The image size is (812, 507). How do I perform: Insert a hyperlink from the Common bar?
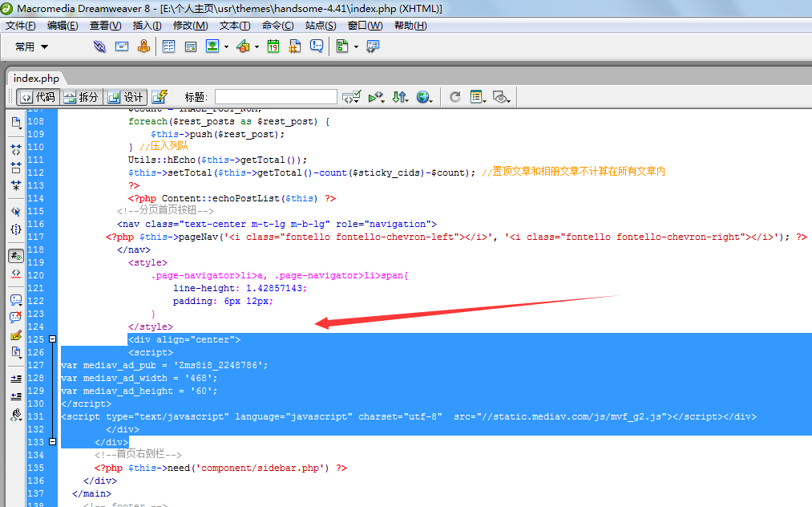click(x=99, y=47)
